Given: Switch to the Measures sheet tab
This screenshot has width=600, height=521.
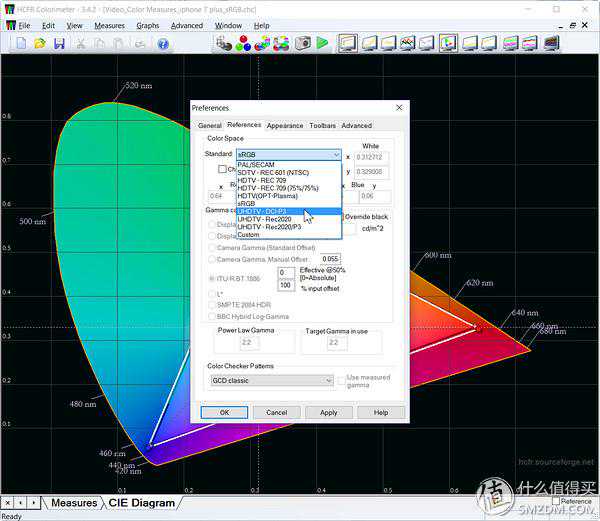Looking at the screenshot, I should point(74,503).
